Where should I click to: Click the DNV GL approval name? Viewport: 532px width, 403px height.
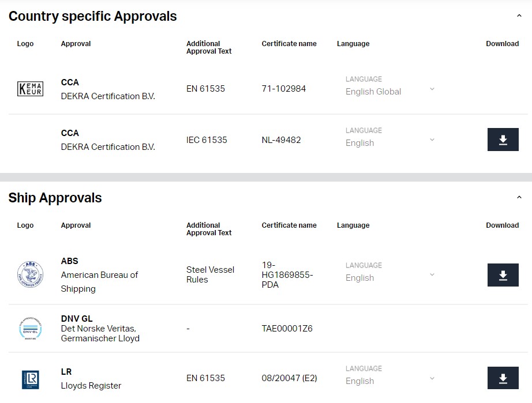tap(77, 319)
